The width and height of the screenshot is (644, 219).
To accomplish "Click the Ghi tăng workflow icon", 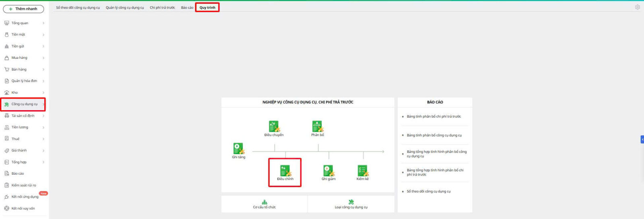I will [x=238, y=149].
